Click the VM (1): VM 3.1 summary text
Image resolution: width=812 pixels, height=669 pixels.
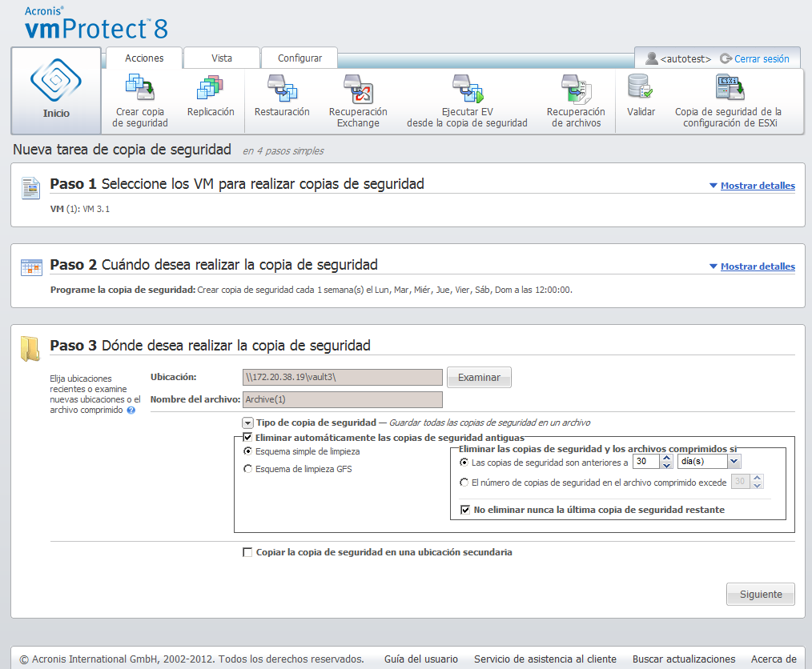[80, 209]
